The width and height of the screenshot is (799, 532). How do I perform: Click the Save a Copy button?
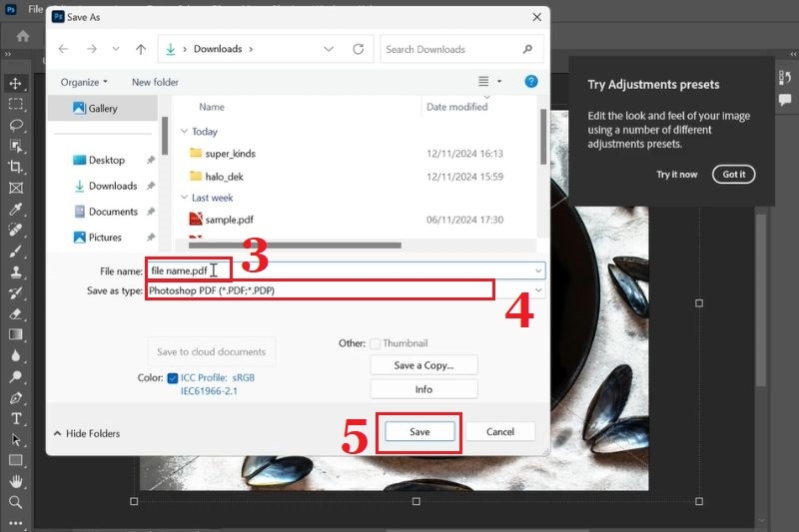(423, 365)
